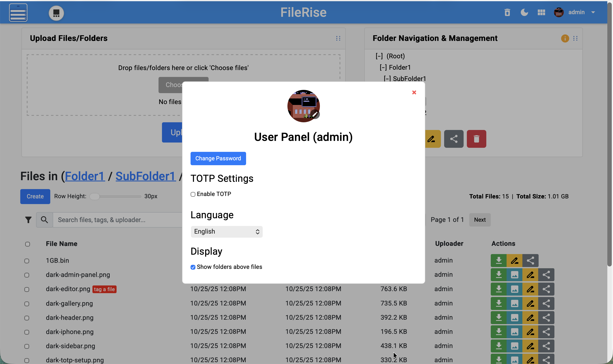Viewport: 613px width, 364px height.
Task: Uncheck Show folders above files
Action: (x=193, y=267)
